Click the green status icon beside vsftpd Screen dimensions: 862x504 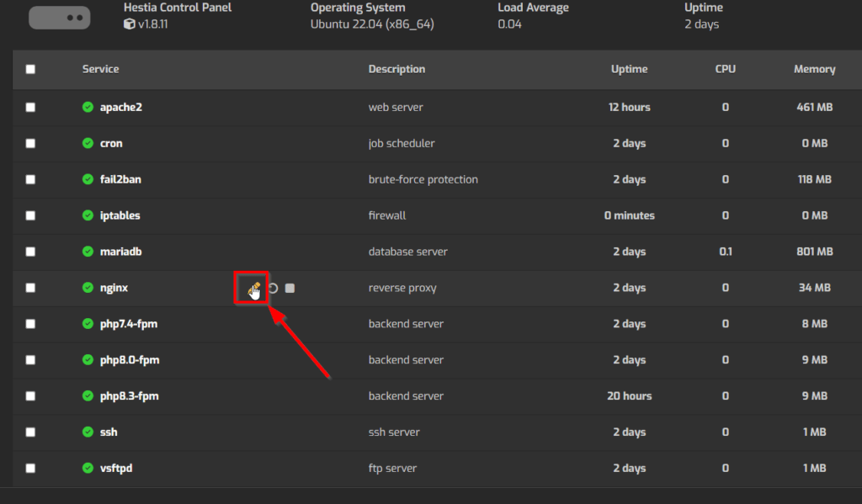click(88, 468)
